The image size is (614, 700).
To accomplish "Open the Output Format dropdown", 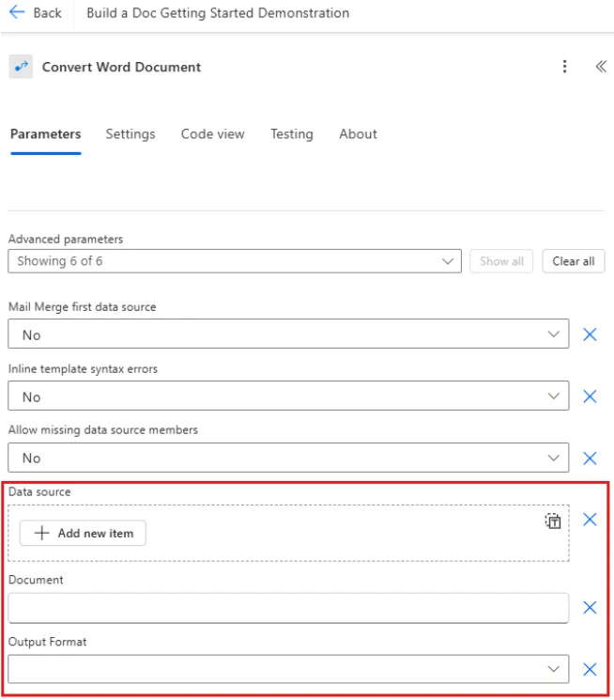I will 288,669.
